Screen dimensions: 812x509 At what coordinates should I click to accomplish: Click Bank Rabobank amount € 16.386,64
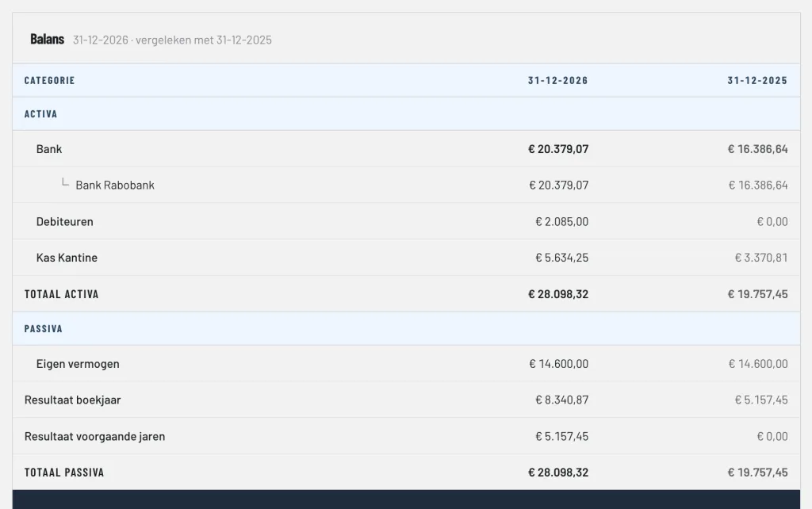[x=758, y=186]
